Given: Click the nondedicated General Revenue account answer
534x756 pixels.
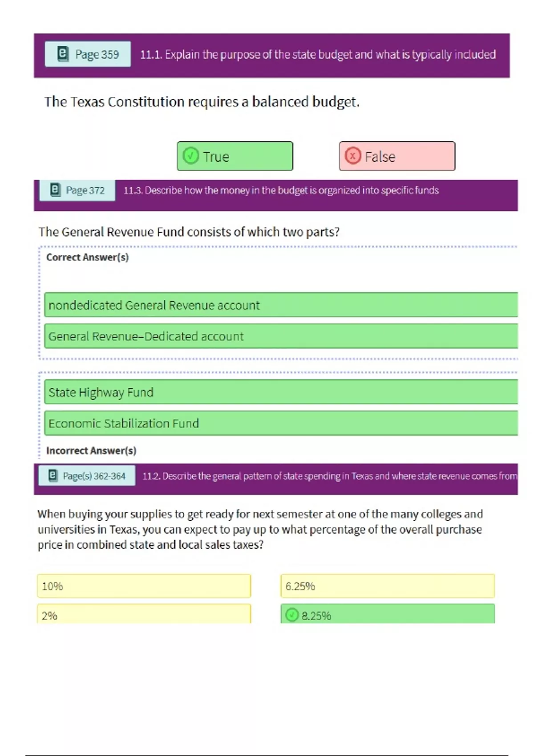Looking at the screenshot, I should tap(280, 305).
